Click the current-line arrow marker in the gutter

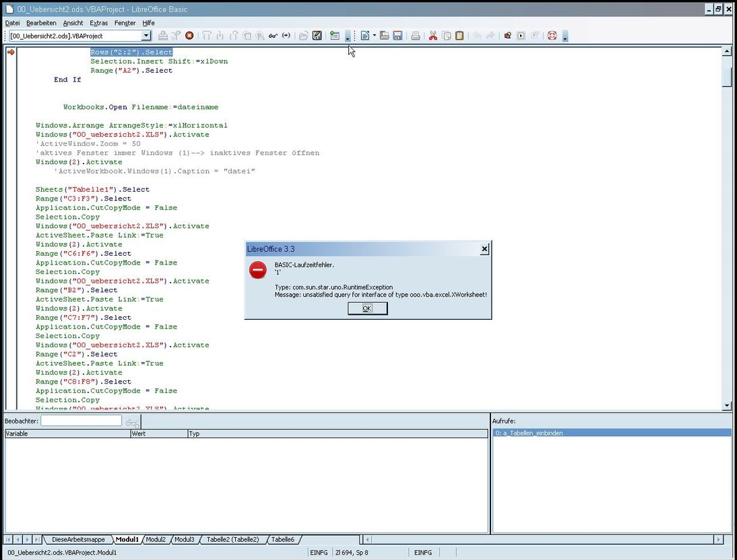pos(10,52)
